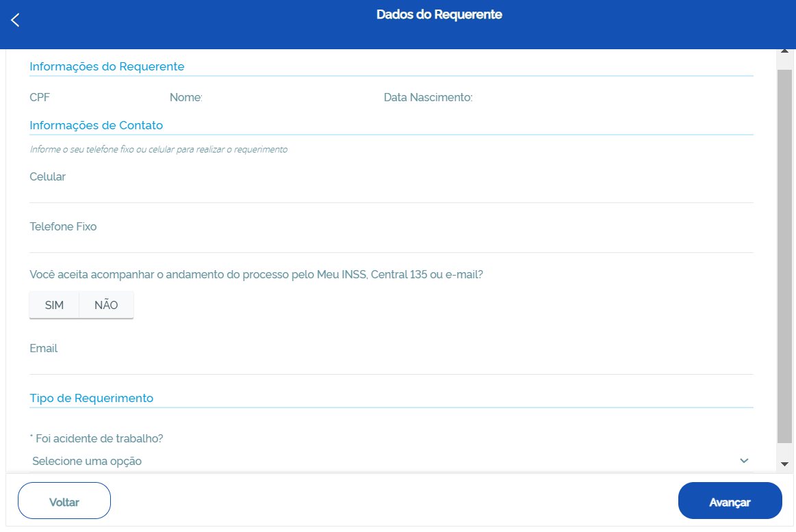
Task: Click the back arrow in the header
Action: [15, 21]
